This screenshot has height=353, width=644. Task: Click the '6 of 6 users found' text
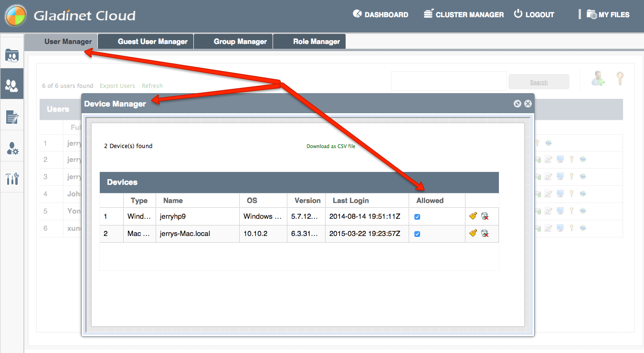click(x=68, y=86)
